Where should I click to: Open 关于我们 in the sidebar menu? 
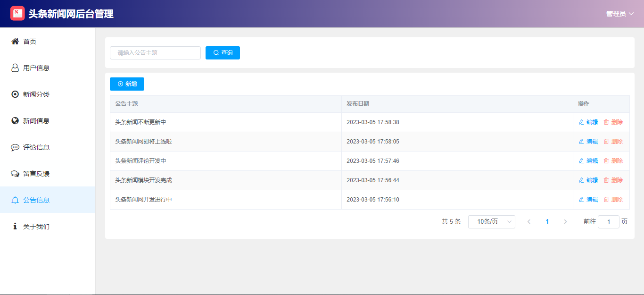36,227
